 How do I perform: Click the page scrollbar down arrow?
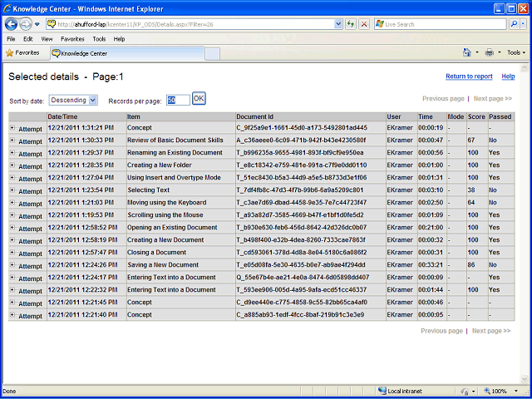pyautogui.click(x=525, y=379)
